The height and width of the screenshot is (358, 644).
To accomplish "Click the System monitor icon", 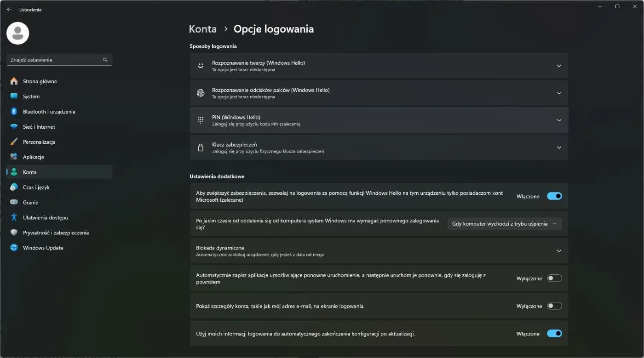I will (x=14, y=97).
